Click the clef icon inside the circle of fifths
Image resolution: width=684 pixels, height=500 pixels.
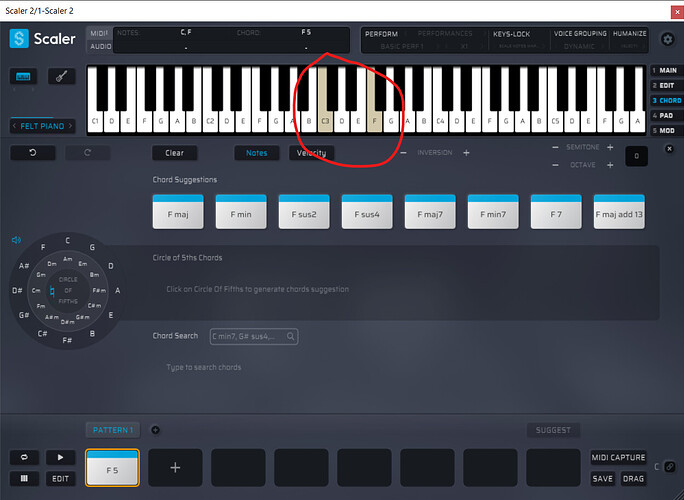(52, 291)
